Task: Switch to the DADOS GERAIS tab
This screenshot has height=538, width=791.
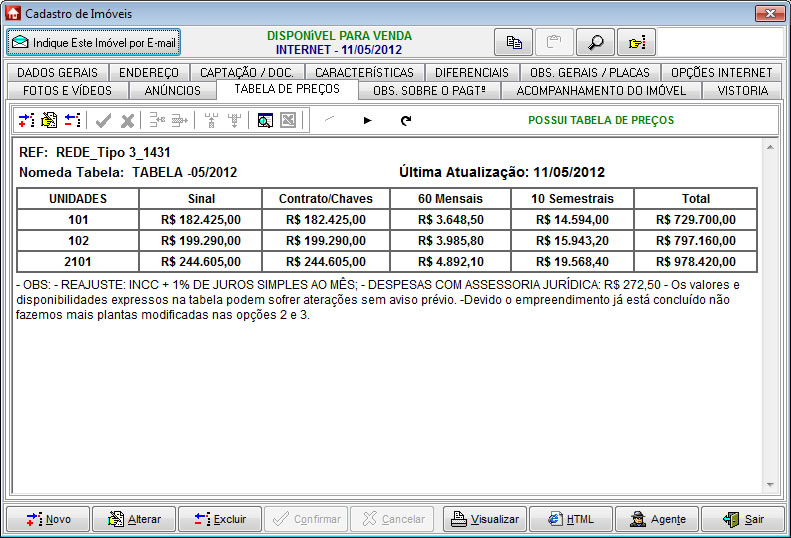Action: click(58, 73)
